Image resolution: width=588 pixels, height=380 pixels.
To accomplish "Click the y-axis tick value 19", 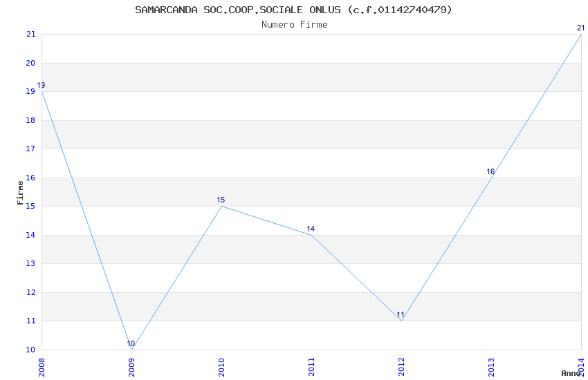I will click(x=30, y=91).
